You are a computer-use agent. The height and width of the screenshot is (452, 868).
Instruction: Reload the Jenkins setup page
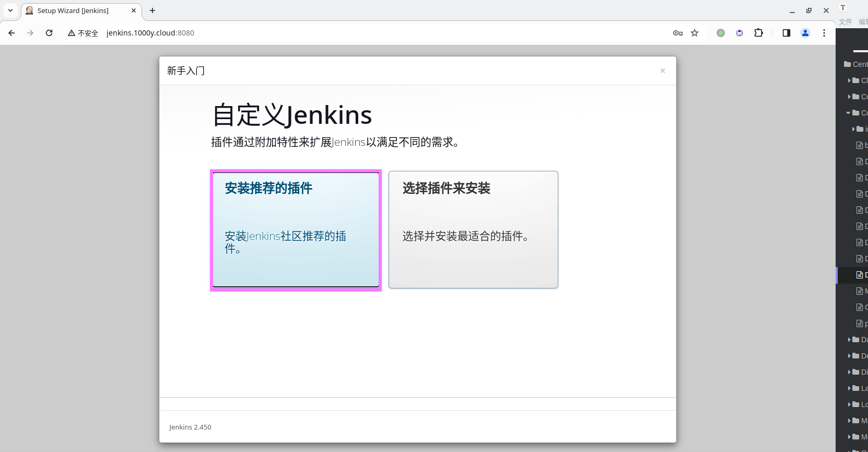(x=49, y=33)
